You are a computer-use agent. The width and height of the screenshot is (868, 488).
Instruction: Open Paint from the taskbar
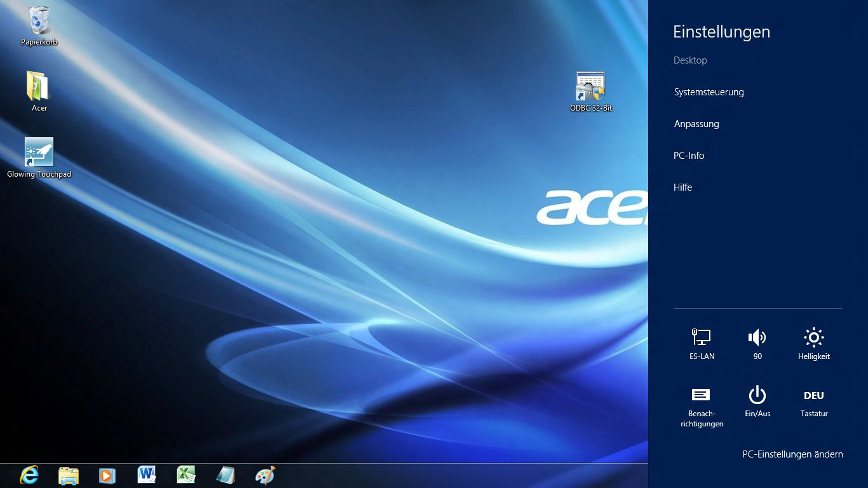265,475
